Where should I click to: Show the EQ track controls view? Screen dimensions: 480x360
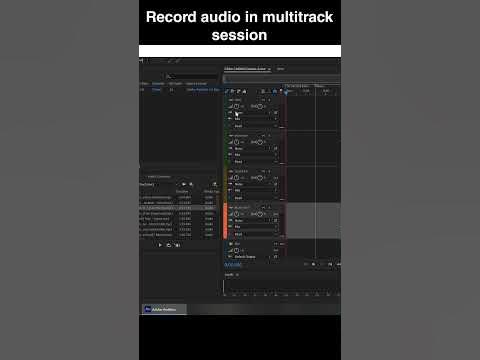244,91
